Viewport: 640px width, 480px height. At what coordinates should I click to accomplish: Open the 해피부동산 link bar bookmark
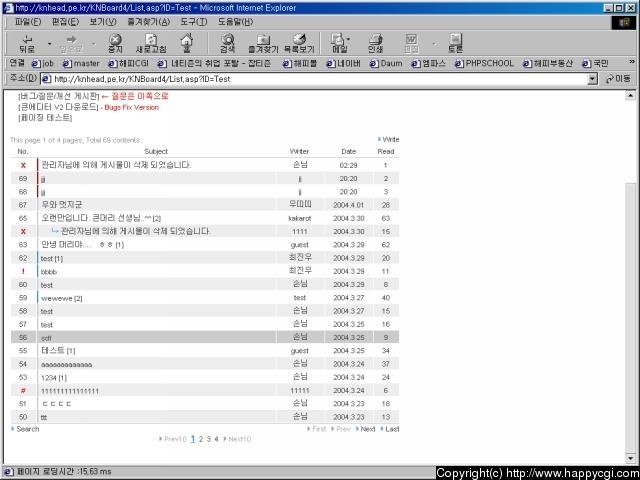tap(548, 64)
